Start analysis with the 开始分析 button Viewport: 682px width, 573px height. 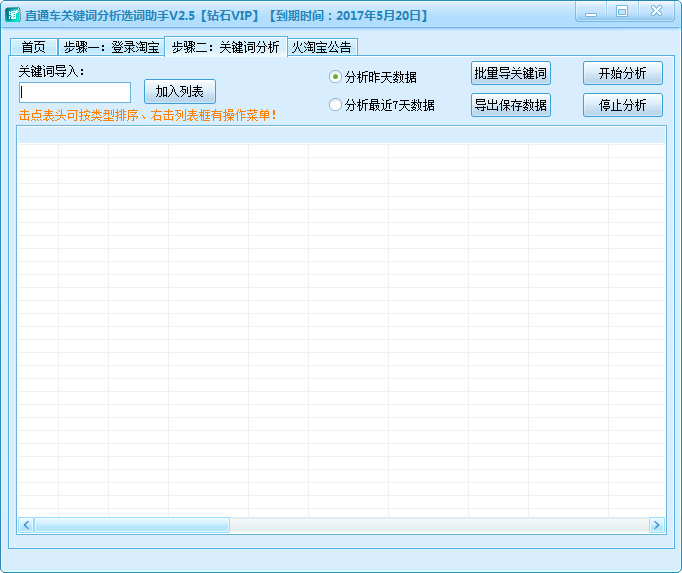pos(622,73)
